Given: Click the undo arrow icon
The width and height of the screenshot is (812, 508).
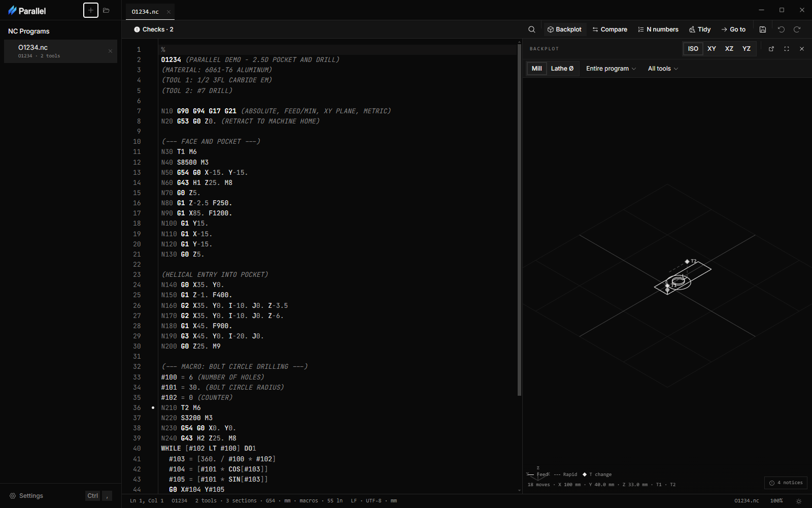Looking at the screenshot, I should pos(782,29).
